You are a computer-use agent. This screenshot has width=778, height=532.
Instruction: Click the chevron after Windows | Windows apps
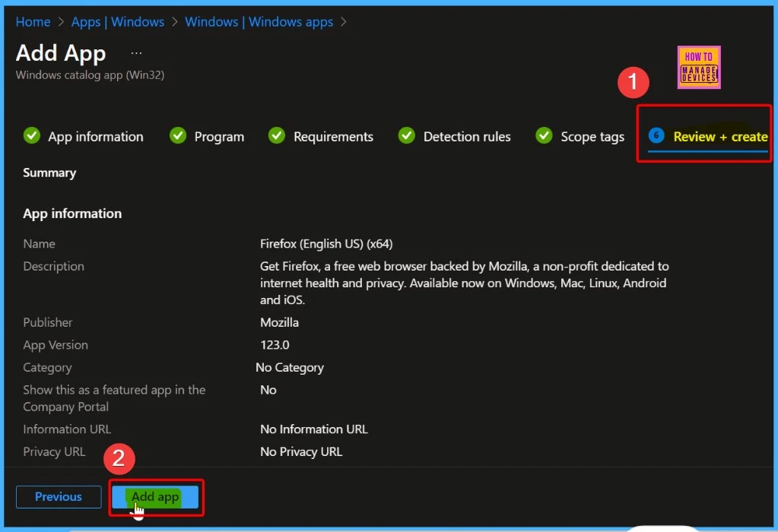[343, 22]
